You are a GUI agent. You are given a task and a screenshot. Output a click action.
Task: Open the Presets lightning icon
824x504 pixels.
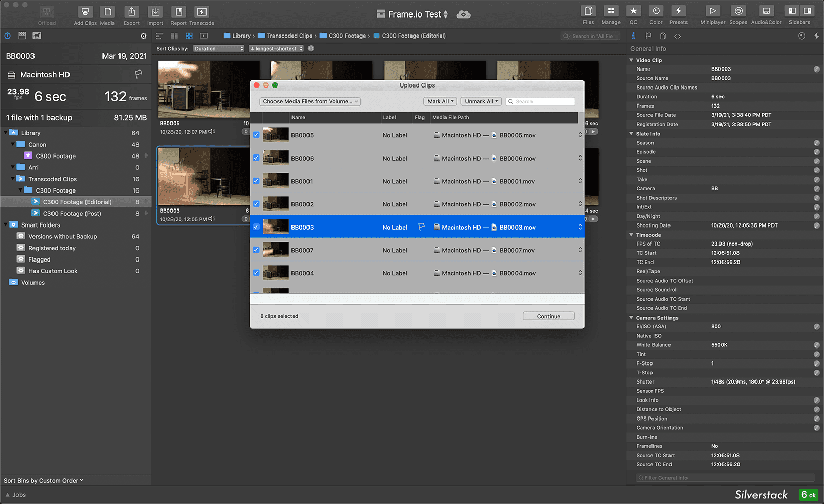(678, 11)
